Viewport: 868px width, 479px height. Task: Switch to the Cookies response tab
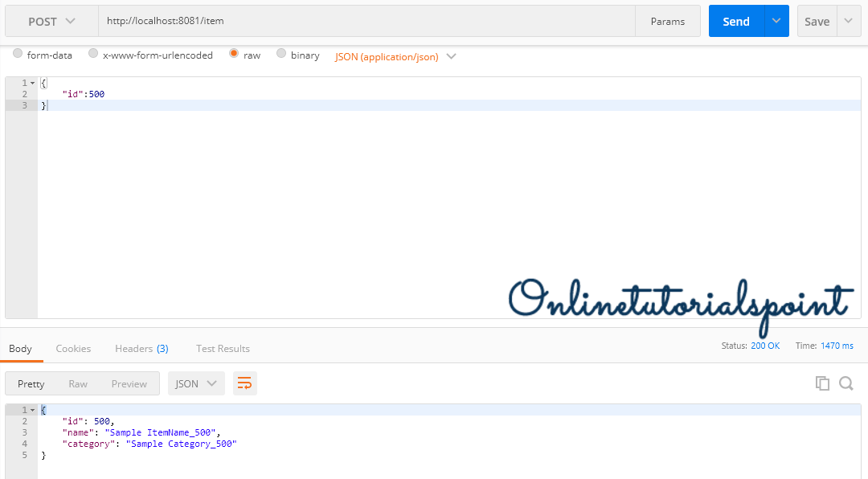pyautogui.click(x=73, y=349)
